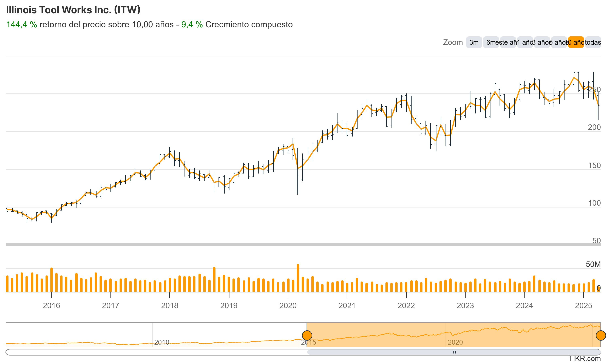The height and width of the screenshot is (364, 607).
Task: Click the 2015 label in the navigator
Action: [308, 342]
